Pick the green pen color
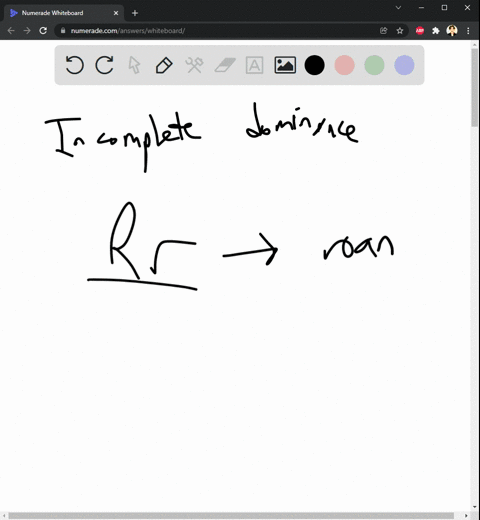 click(x=374, y=65)
